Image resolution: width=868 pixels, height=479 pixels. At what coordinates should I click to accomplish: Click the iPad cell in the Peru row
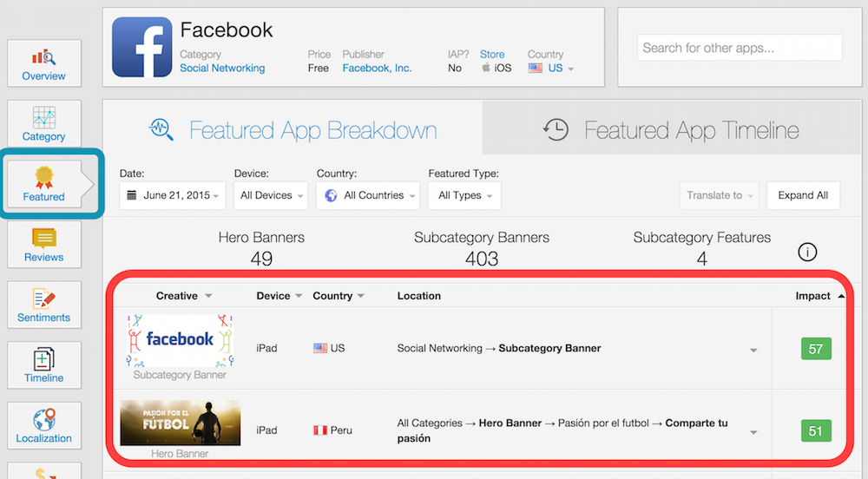[266, 430]
